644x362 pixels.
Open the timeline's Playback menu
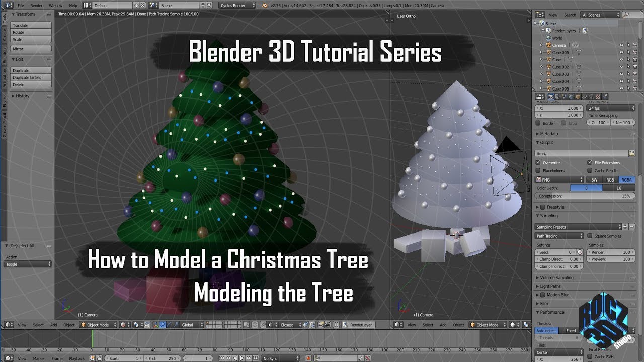(77, 358)
